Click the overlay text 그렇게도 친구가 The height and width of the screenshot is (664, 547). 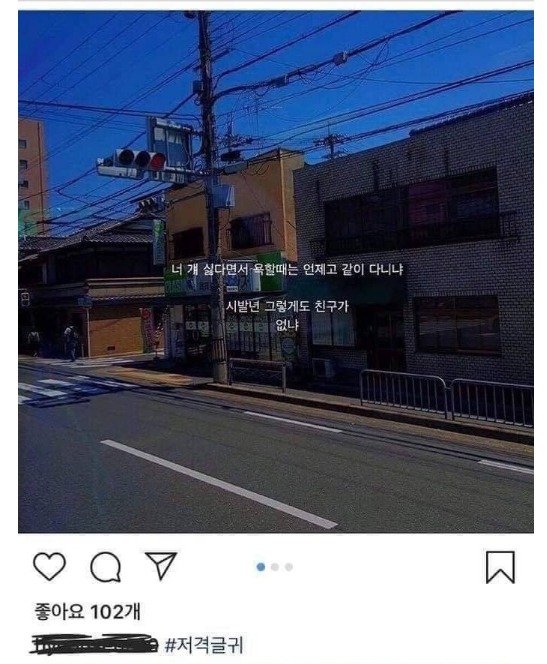click(307, 306)
